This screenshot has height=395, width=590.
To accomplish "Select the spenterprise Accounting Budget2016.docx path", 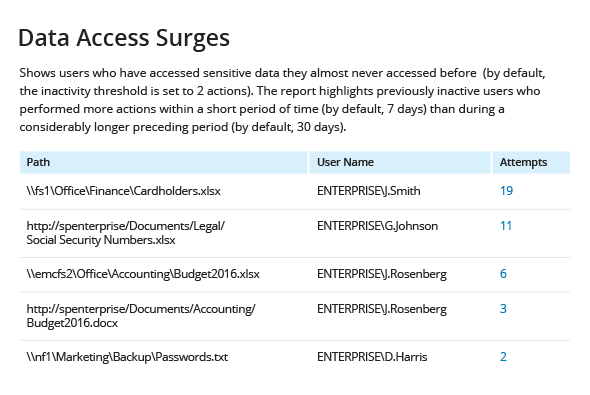I will point(141,316).
